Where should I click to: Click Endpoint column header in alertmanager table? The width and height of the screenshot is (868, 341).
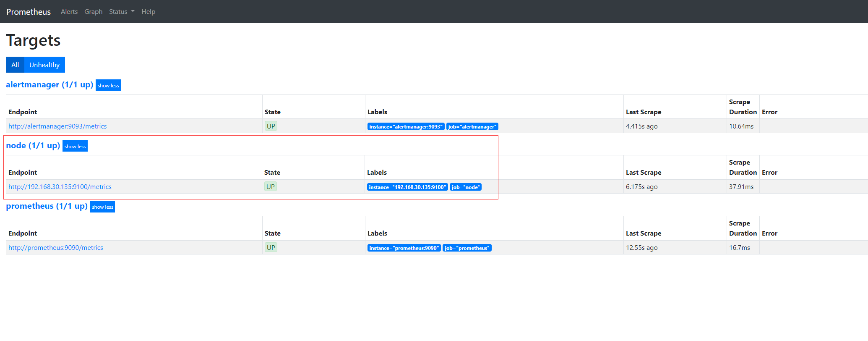coord(23,112)
